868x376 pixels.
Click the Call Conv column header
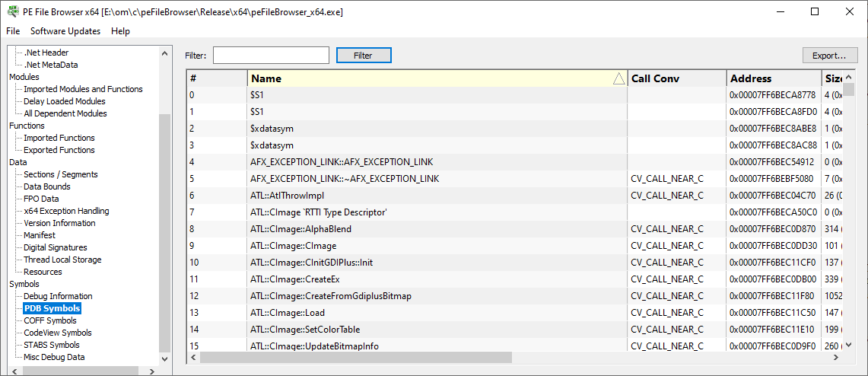677,78
